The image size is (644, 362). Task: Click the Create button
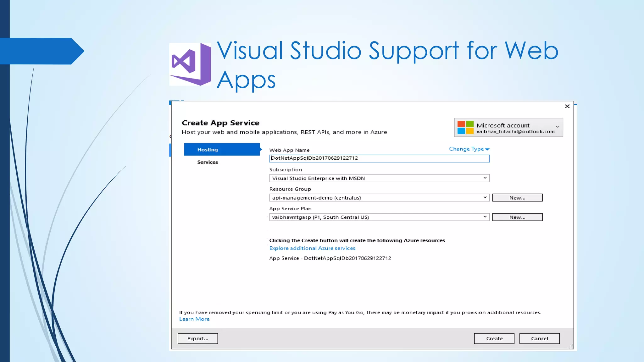coord(494,338)
